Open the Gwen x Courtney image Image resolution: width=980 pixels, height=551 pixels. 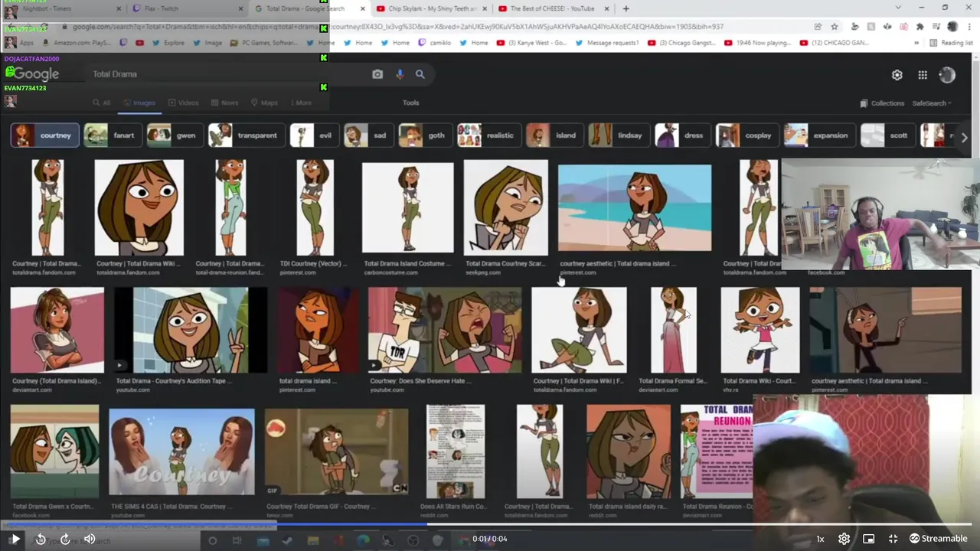click(x=54, y=452)
